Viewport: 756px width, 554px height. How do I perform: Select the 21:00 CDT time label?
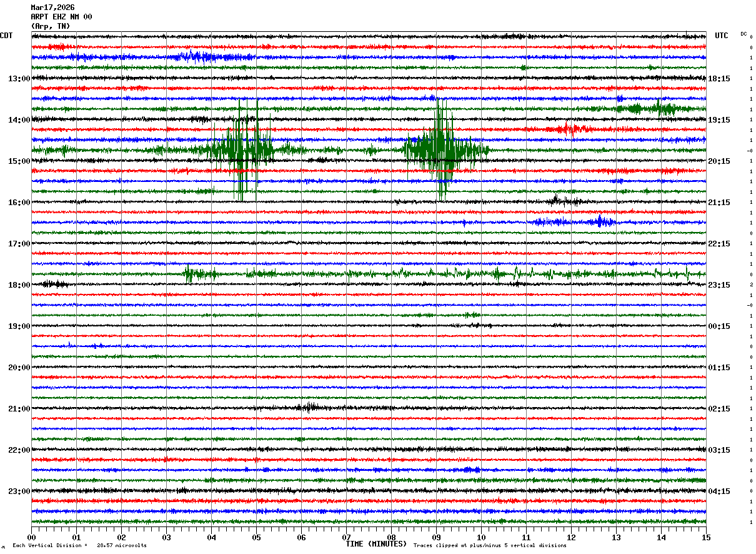[19, 409]
